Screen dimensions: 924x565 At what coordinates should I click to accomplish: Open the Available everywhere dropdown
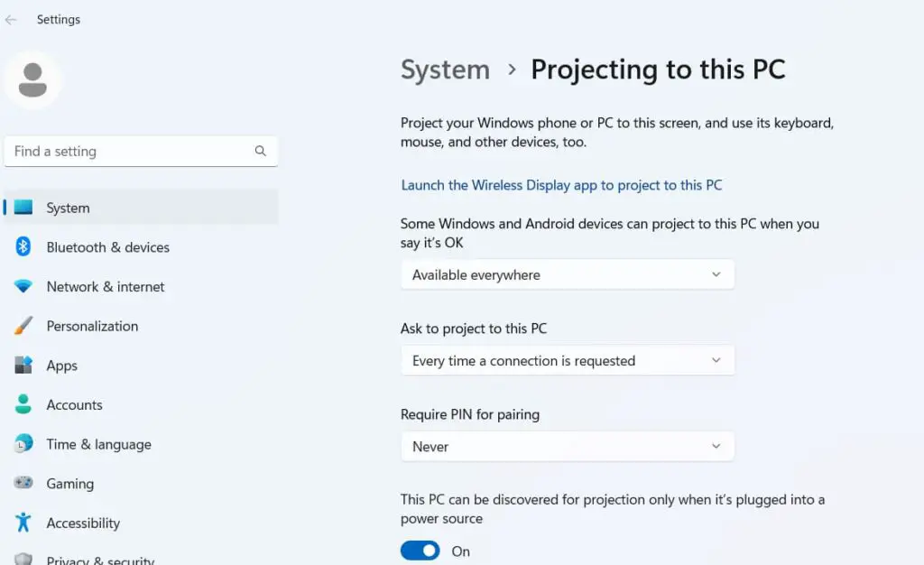[x=568, y=274]
